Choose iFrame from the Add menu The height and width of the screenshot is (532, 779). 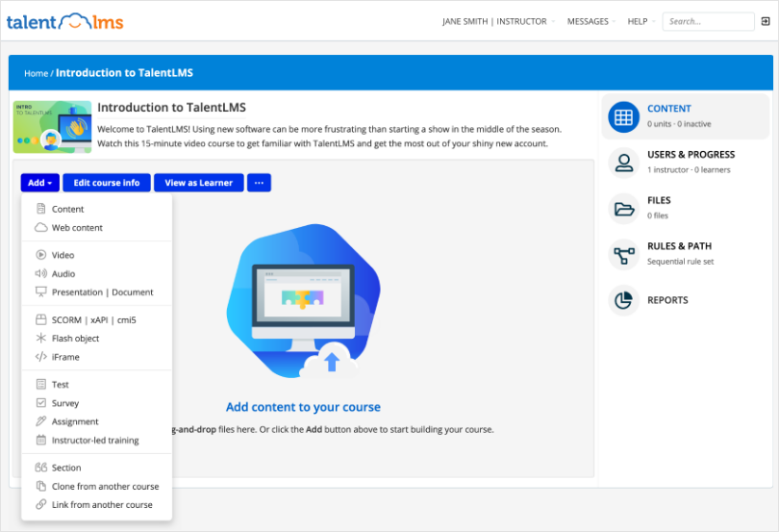97,357
